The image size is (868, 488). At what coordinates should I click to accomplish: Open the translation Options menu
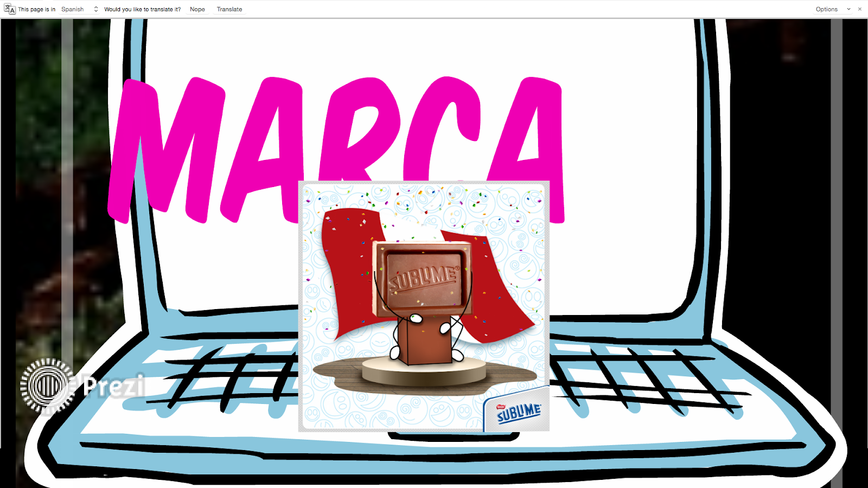pos(833,9)
